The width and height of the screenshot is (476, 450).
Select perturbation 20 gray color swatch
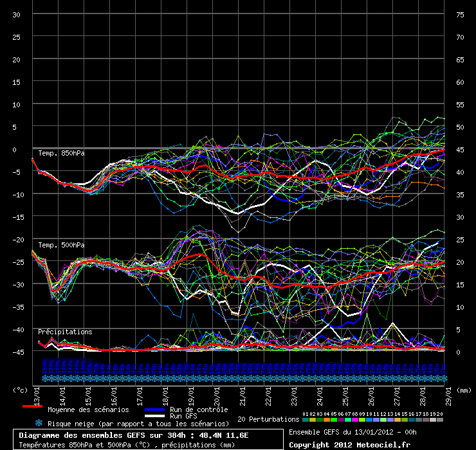pos(439,420)
